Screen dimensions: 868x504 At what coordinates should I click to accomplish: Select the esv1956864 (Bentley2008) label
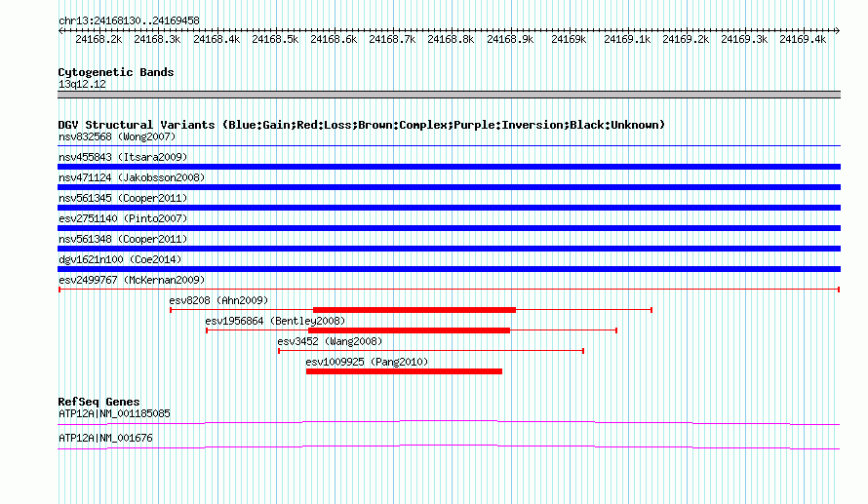click(275, 321)
